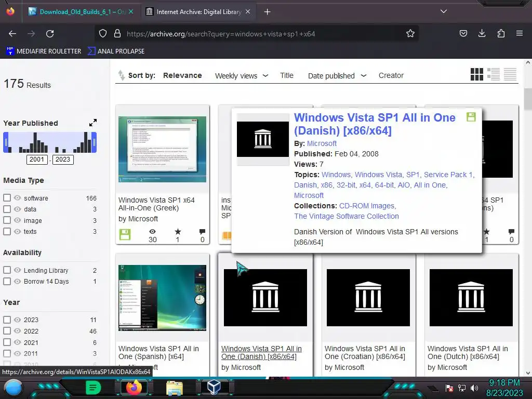Check the texts media type checkbox
The image size is (532, 399).
(7, 231)
